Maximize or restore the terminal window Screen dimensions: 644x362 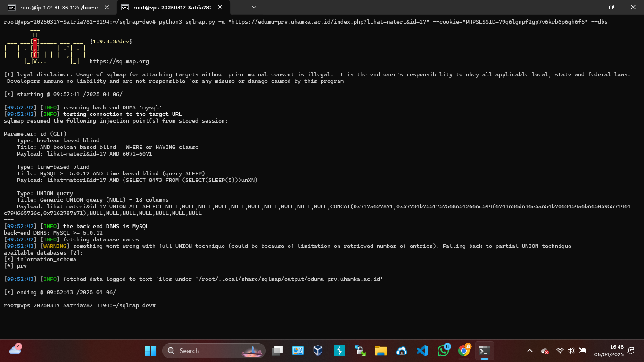tap(611, 7)
